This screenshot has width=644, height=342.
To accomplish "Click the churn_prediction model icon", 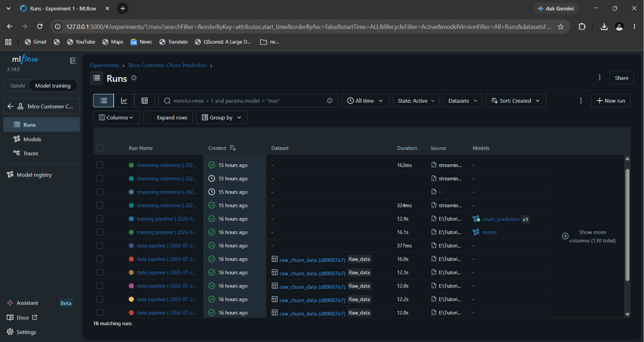I will (x=476, y=219).
